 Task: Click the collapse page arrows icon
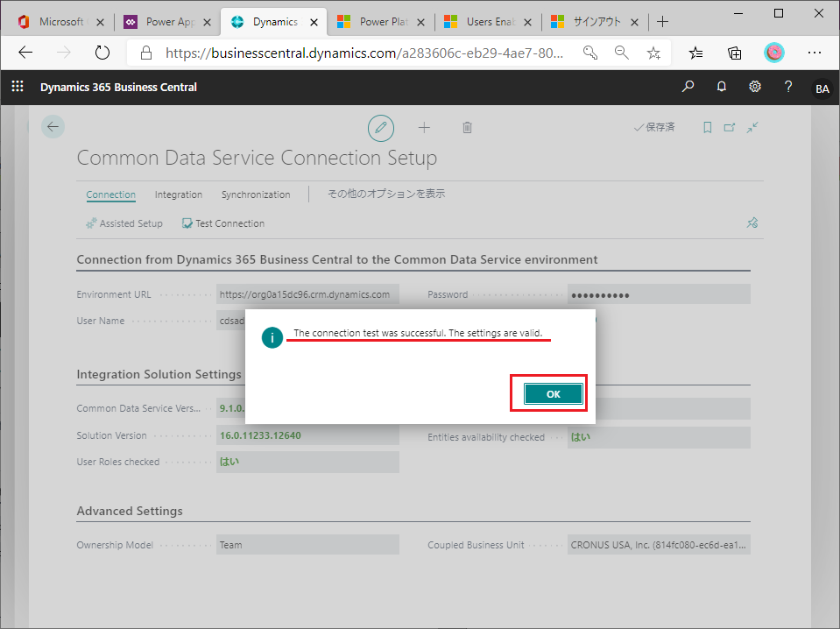click(752, 128)
